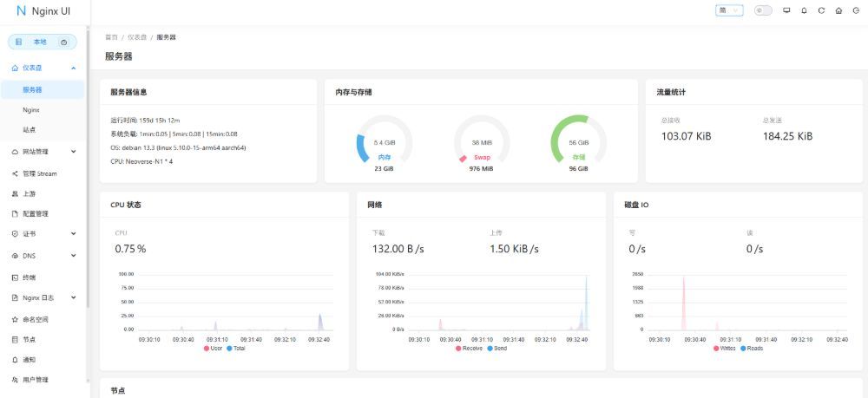868x398 pixels.
Task: Click the 132.00 B/s download value
Action: (x=398, y=249)
